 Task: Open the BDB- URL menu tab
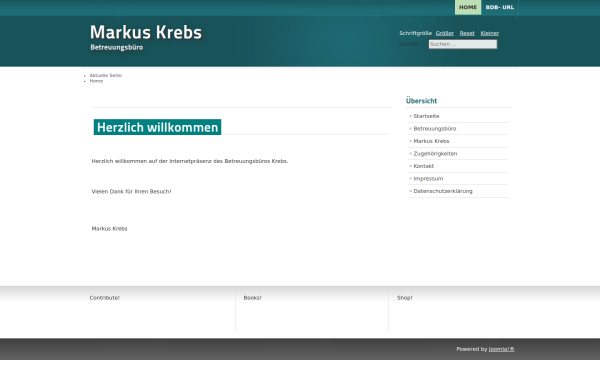500,7
